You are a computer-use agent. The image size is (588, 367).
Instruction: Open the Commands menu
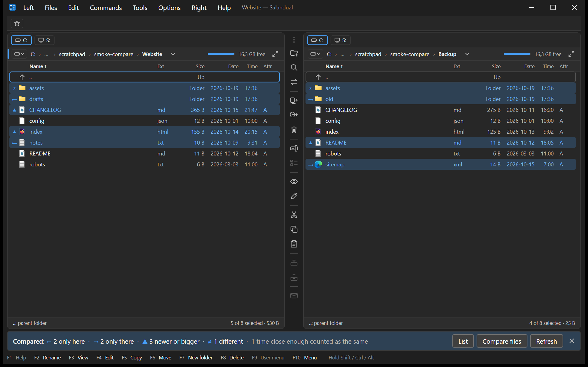(106, 8)
